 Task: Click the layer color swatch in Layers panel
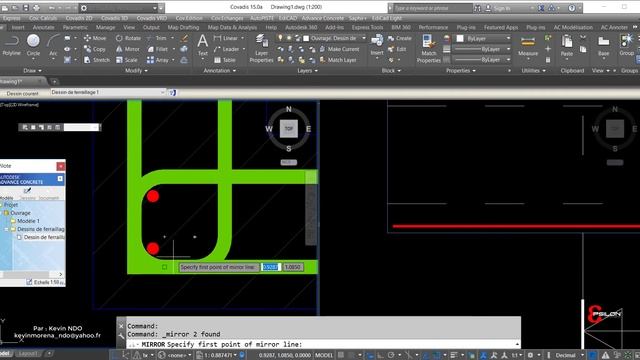[306, 38]
